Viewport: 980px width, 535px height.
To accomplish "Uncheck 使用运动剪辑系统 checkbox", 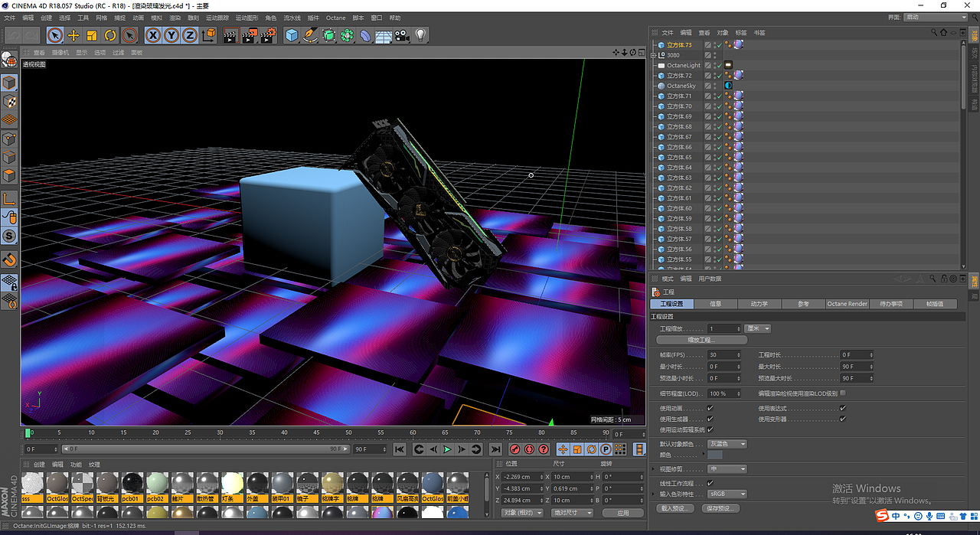I will click(x=710, y=429).
